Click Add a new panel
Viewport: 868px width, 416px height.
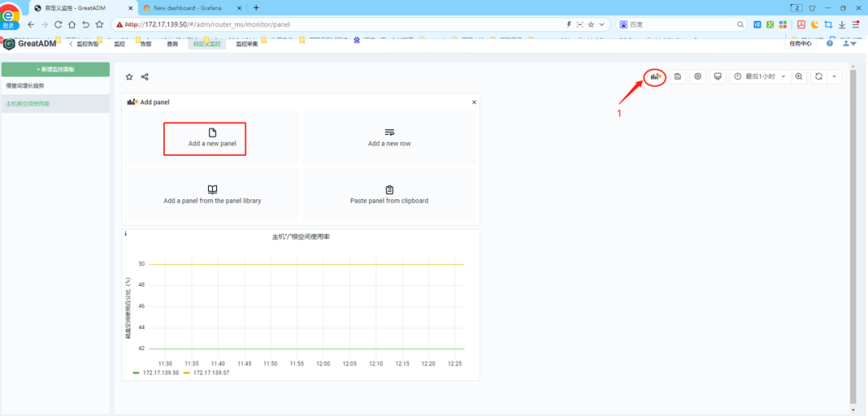coord(212,138)
